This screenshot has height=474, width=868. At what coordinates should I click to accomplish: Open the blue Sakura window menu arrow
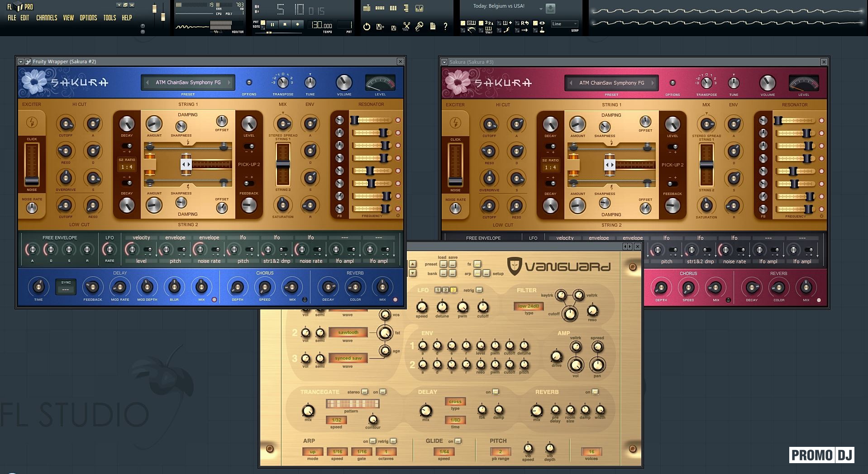21,62
